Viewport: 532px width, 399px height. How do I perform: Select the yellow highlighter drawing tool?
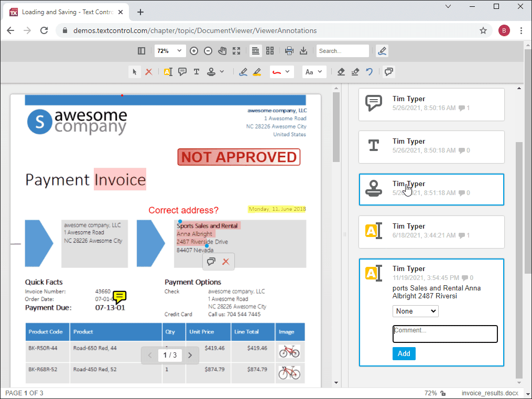[x=257, y=72]
